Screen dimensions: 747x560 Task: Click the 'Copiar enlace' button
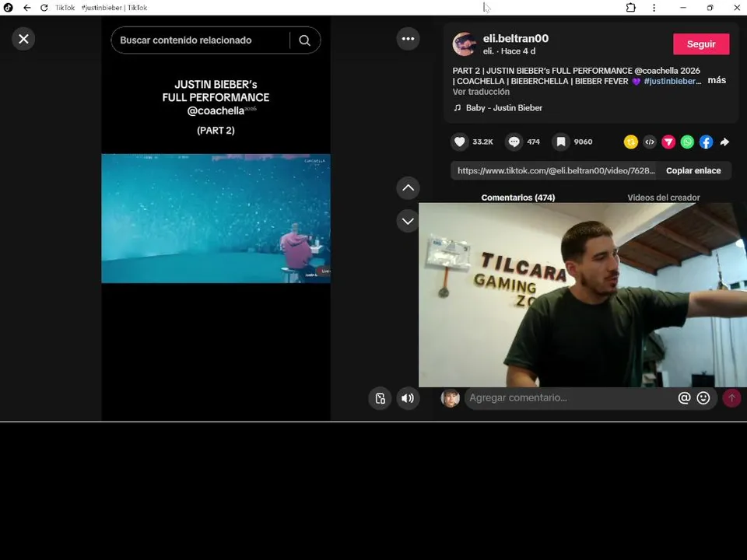click(693, 171)
